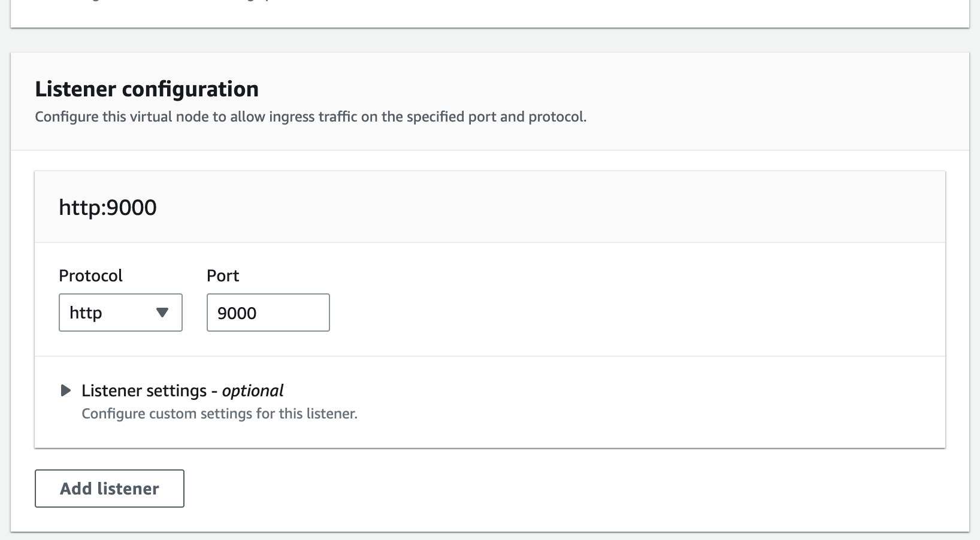The width and height of the screenshot is (980, 540).
Task: Click the blank panel above Listener configuration
Action: point(490,12)
